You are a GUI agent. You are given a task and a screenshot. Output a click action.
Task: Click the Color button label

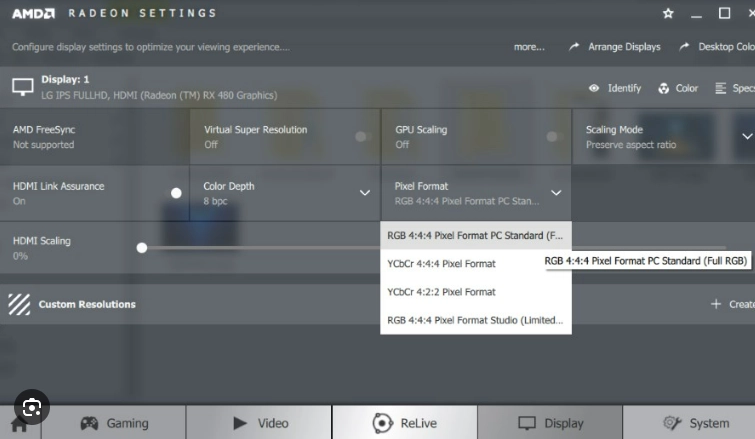(687, 88)
